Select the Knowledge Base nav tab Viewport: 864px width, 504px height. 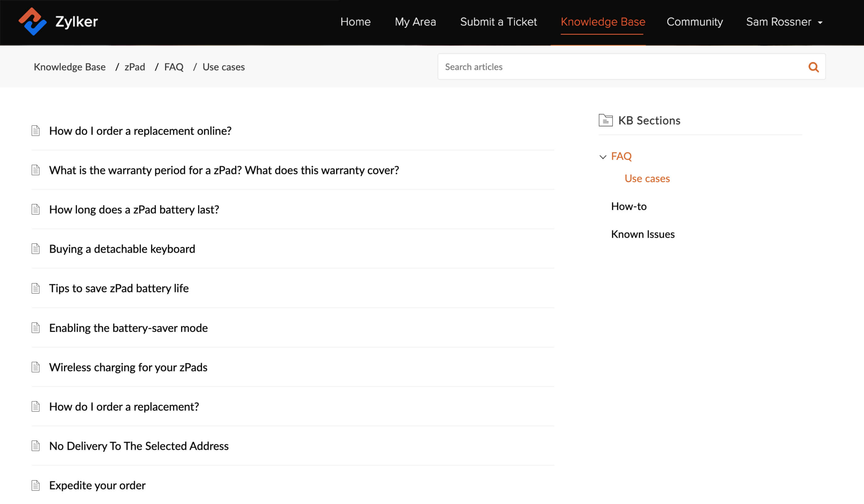[602, 22]
